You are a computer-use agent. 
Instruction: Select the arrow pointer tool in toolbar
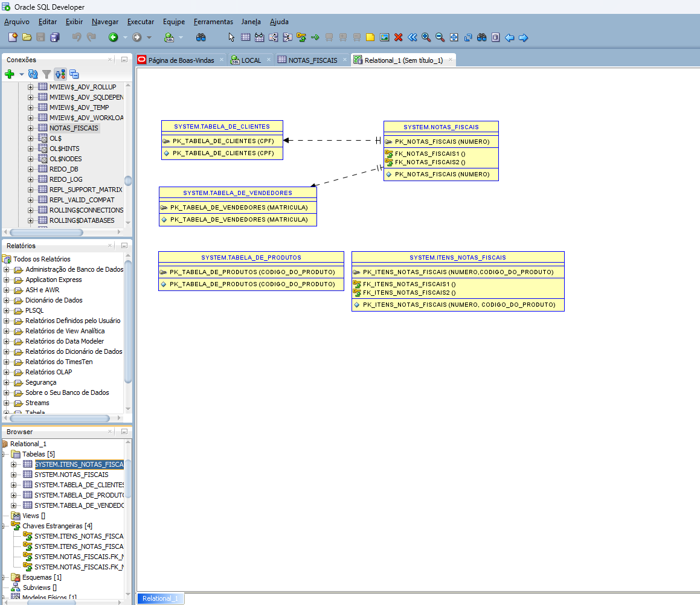tap(231, 37)
